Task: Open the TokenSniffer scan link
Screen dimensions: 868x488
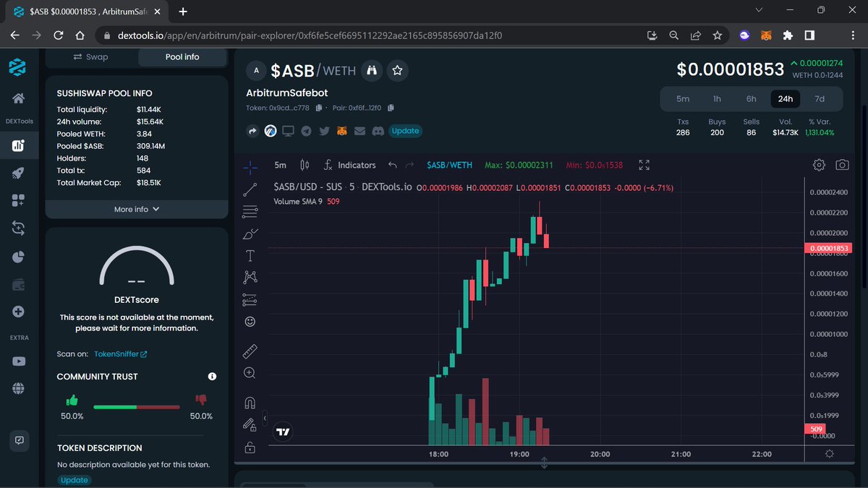Action: point(121,354)
